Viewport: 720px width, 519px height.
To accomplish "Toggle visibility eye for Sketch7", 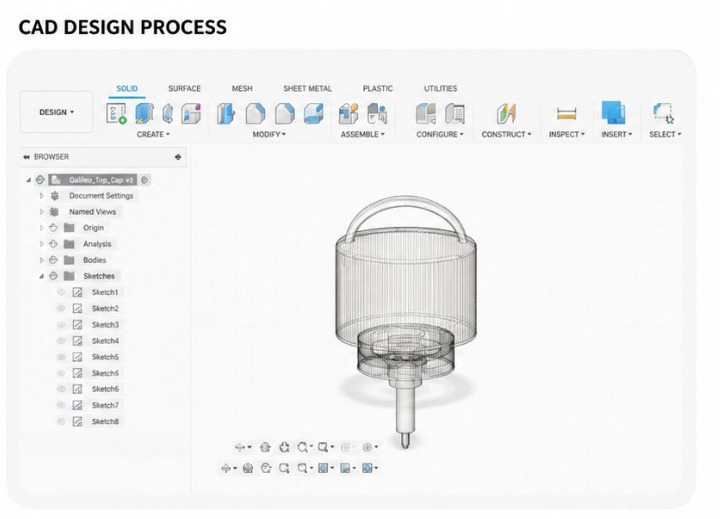I will 61,405.
